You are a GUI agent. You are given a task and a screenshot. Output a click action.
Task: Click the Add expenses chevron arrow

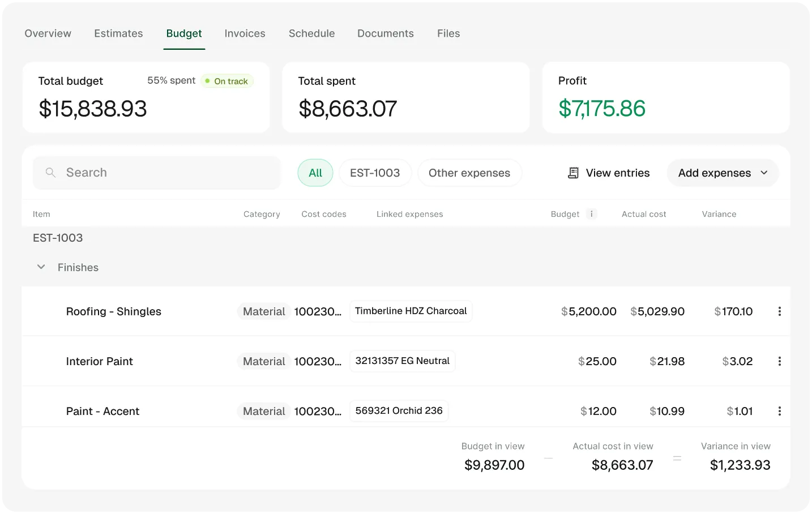point(764,173)
